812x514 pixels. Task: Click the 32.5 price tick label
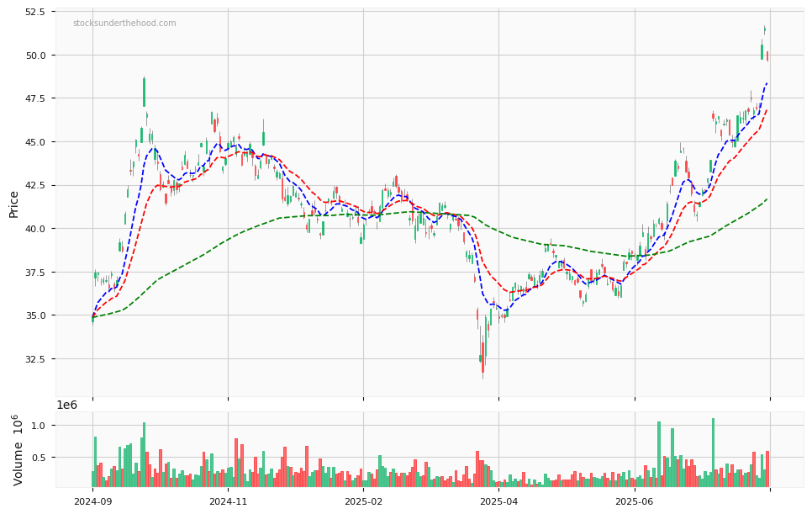point(34,359)
